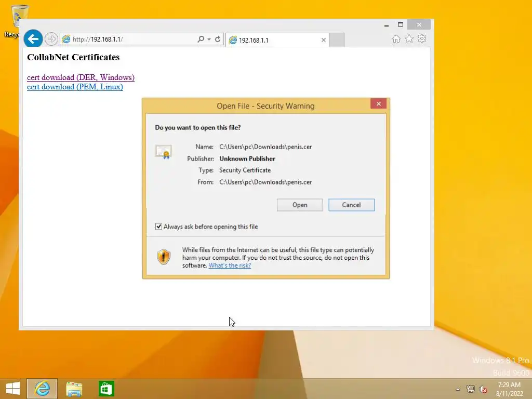Click the warning shield icon in the dialog
The height and width of the screenshot is (399, 532).
[164, 257]
